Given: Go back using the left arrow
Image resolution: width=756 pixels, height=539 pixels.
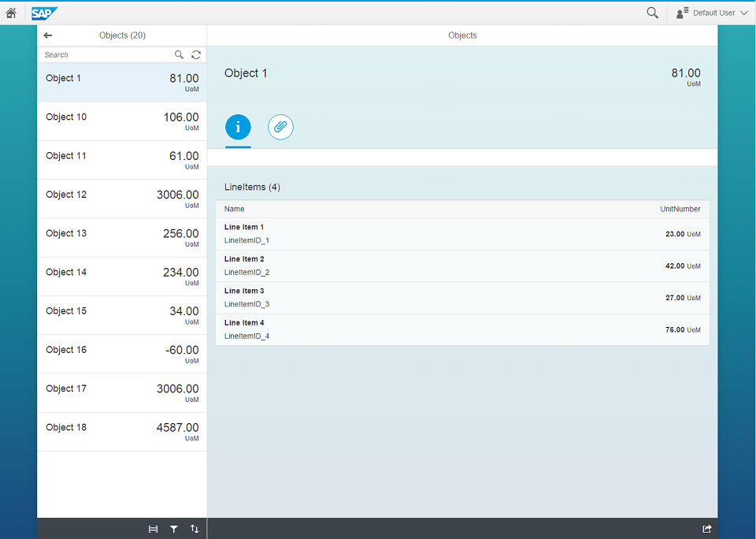Looking at the screenshot, I should click(48, 35).
